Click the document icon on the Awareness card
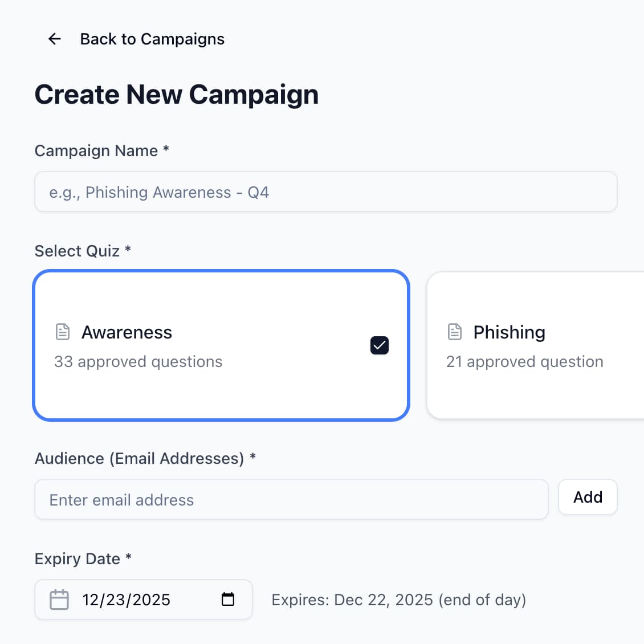The height and width of the screenshot is (644, 644). pyautogui.click(x=62, y=331)
